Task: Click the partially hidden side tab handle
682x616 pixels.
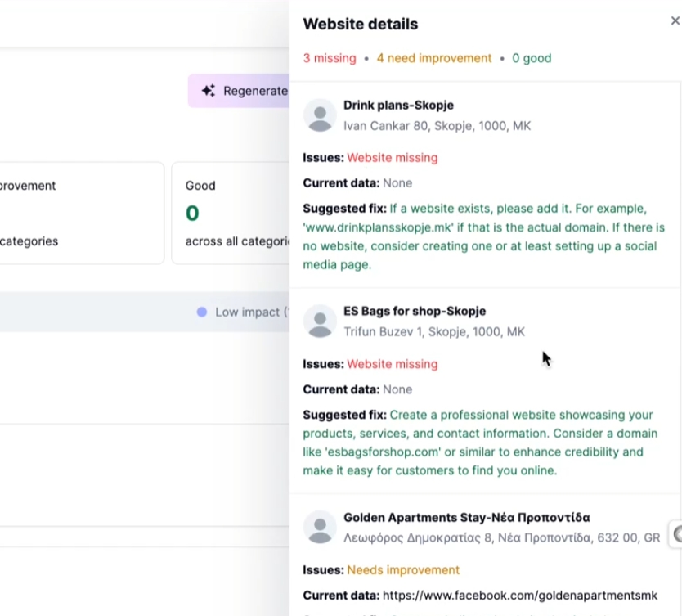Action: tap(676, 533)
